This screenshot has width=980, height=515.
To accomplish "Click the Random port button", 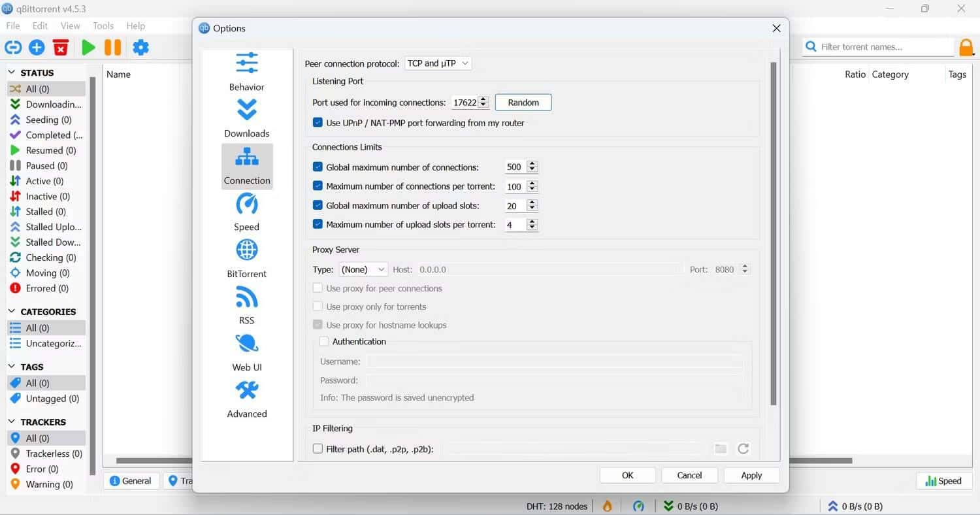I will click(523, 102).
